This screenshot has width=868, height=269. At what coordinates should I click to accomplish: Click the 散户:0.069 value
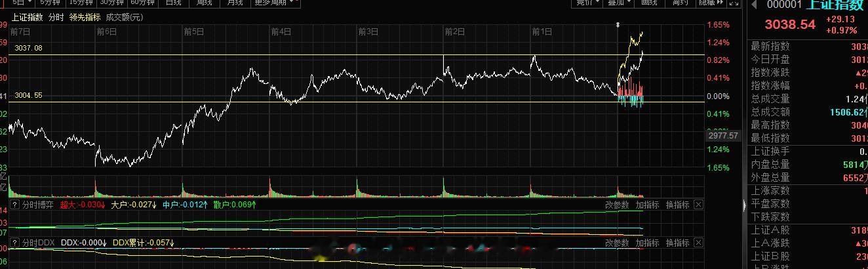(x=234, y=205)
